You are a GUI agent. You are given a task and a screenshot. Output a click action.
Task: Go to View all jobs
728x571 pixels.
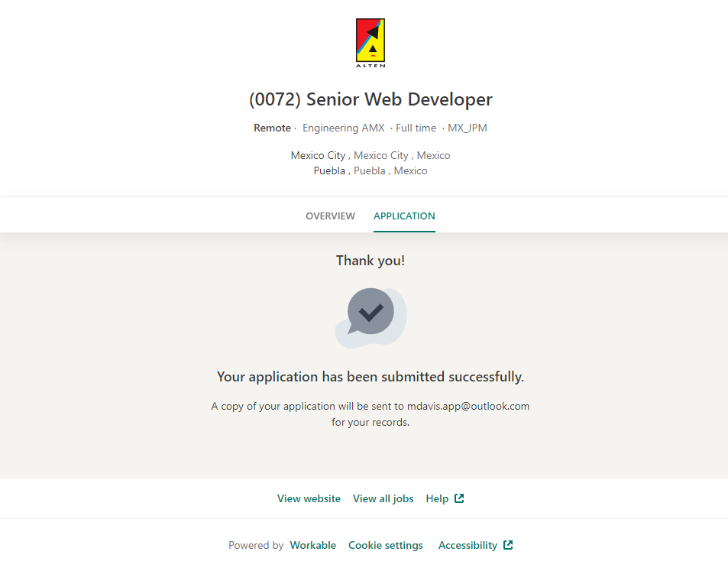click(x=383, y=498)
